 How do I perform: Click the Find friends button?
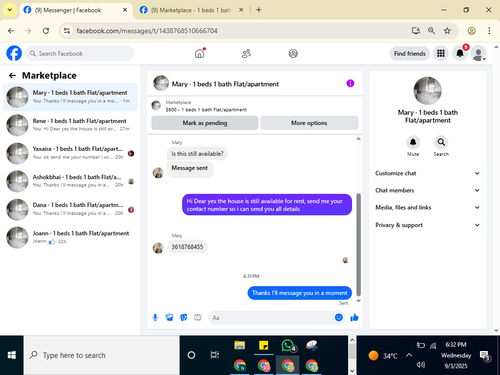(x=410, y=53)
